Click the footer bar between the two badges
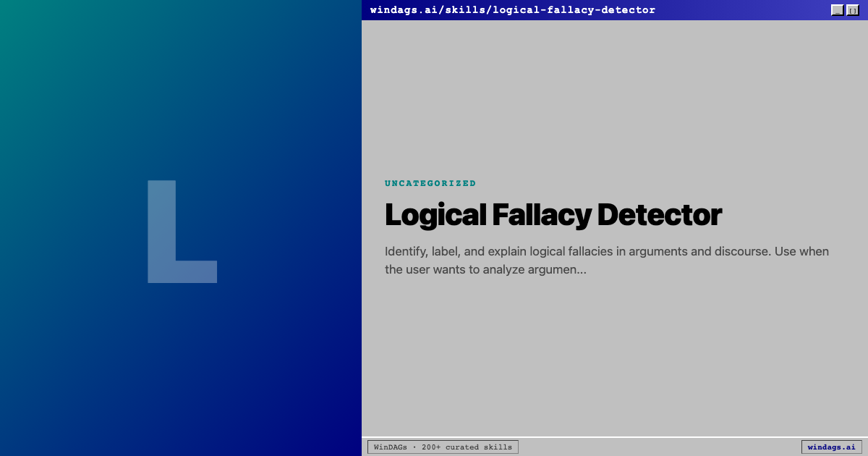Screen dimensions: 868x456 tap(658, 447)
